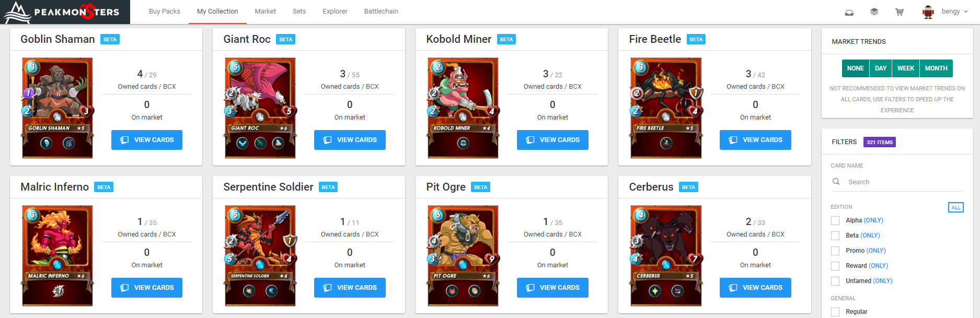View cards for Giant Roc
Viewport: 980px width, 318px height.
coord(350,140)
